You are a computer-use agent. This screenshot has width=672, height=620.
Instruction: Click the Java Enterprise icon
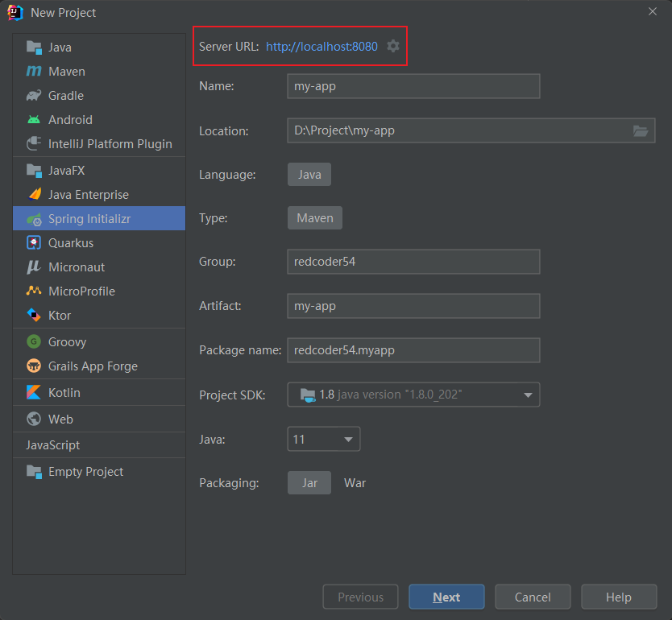click(35, 194)
